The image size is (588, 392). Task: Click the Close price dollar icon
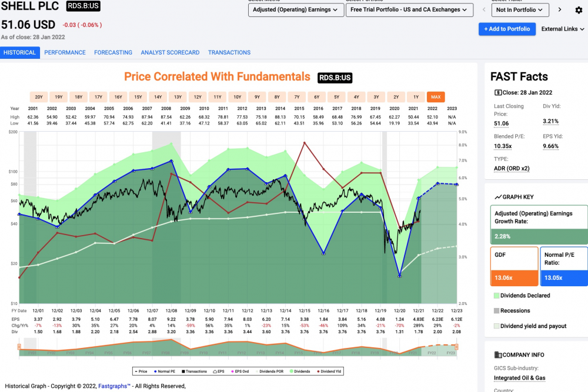pos(498,93)
